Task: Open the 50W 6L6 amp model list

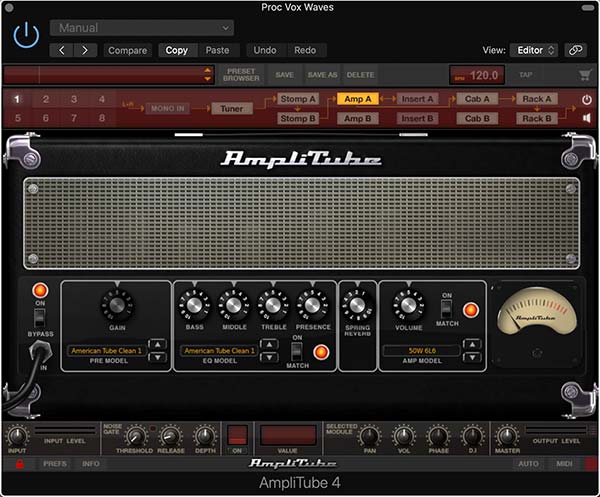Action: click(422, 350)
